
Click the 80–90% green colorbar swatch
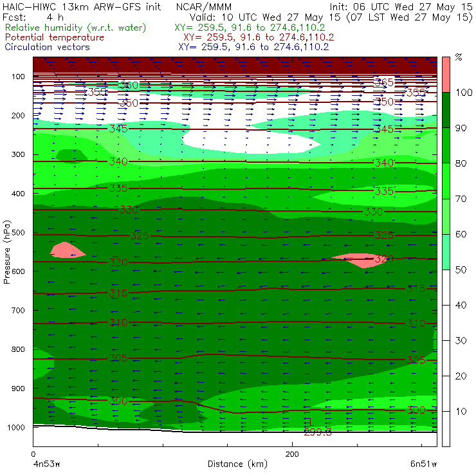coord(446,145)
